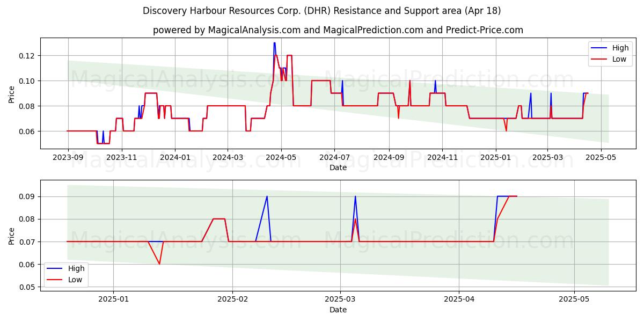The width and height of the screenshot is (644, 322).
Task: Click the bottom chart 'Price' axis label
Action: (x=12, y=236)
